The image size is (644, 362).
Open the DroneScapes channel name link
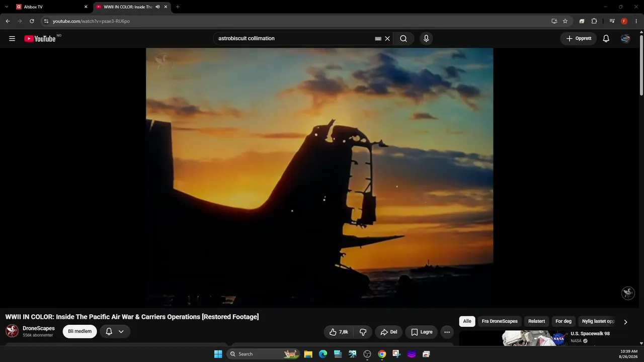(x=39, y=328)
